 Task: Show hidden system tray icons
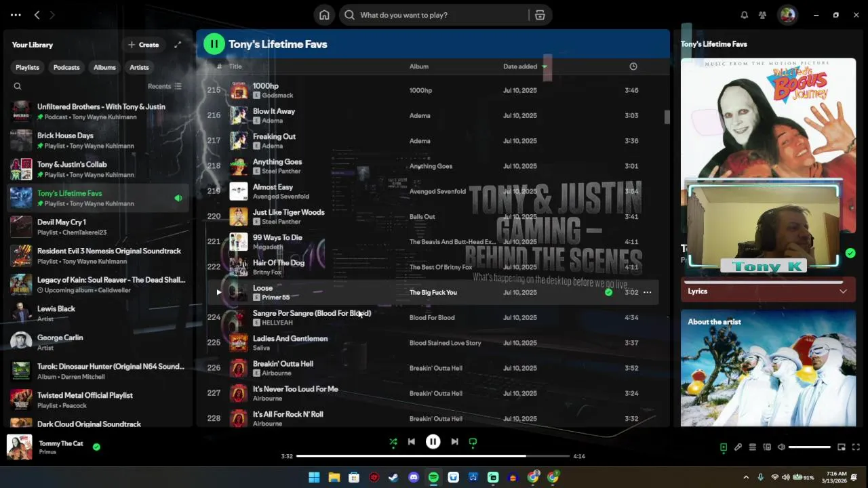pos(746,477)
